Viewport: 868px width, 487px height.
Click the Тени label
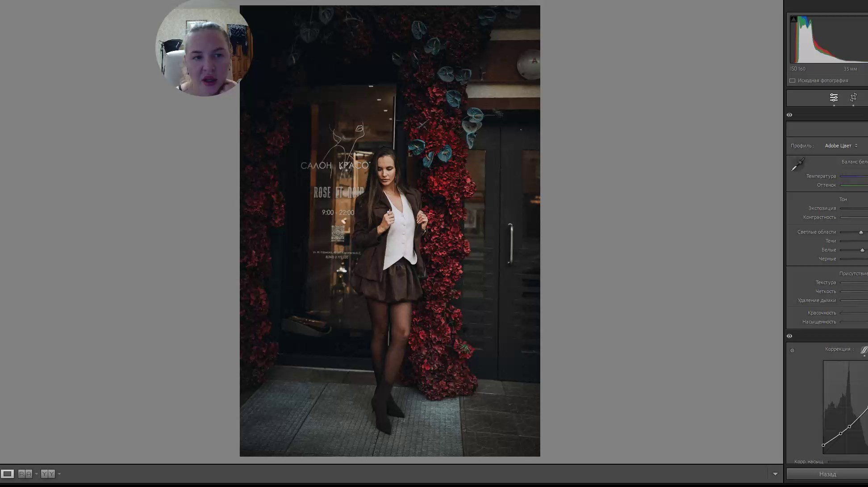click(830, 241)
